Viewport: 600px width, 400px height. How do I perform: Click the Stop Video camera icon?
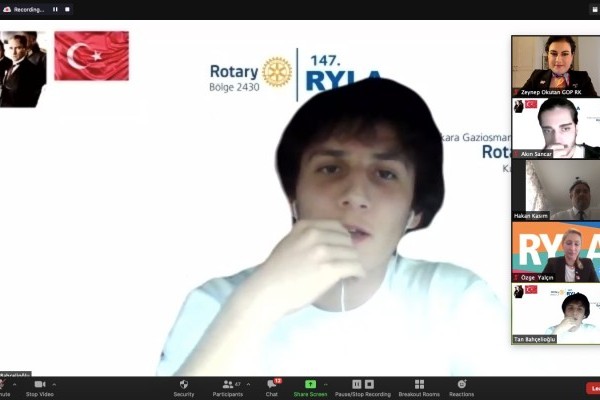pyautogui.click(x=39, y=384)
